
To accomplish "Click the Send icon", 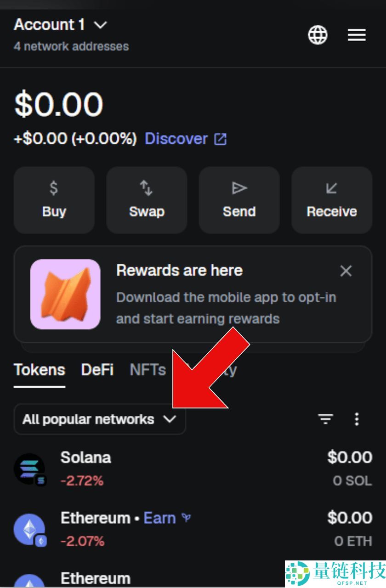I will (x=238, y=187).
